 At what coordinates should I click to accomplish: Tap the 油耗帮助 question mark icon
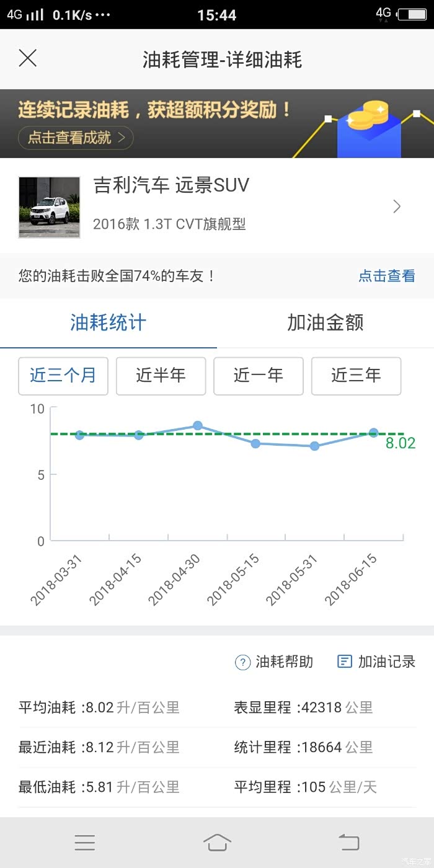coord(242,662)
